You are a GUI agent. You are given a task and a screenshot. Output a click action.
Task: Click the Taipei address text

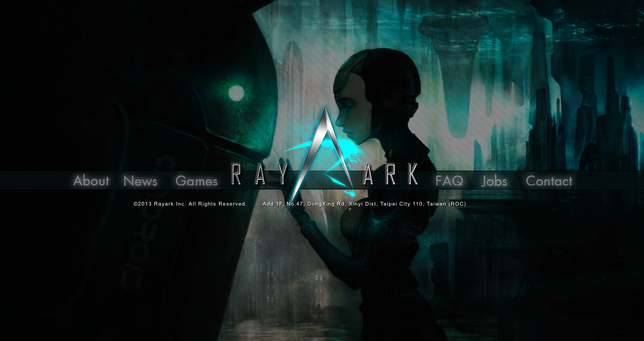pyautogui.click(x=364, y=204)
